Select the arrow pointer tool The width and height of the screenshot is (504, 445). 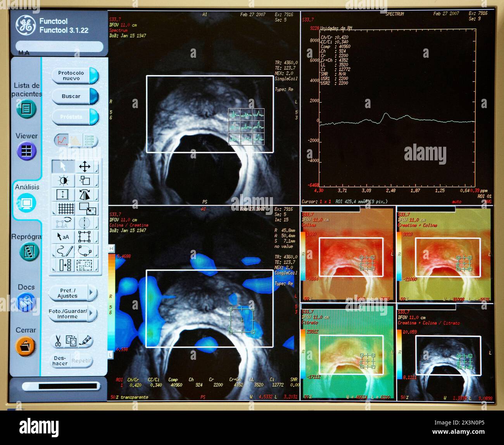[63, 167]
